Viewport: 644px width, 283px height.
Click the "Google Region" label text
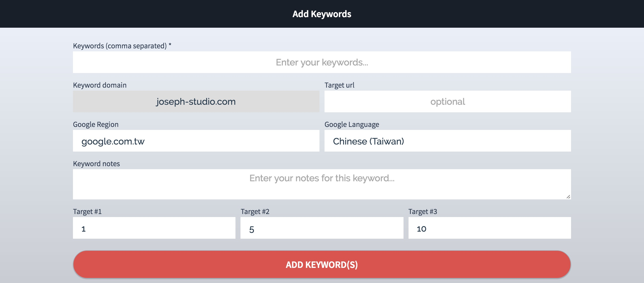click(96, 124)
